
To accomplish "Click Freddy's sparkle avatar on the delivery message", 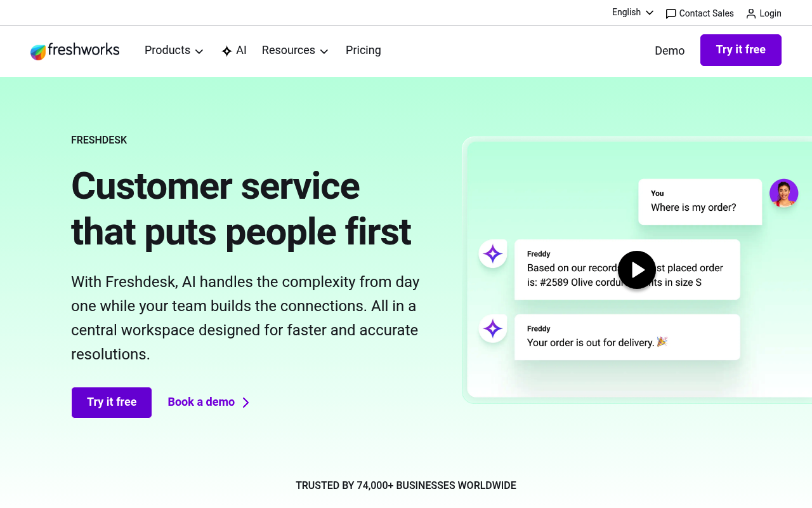I will [x=492, y=328].
